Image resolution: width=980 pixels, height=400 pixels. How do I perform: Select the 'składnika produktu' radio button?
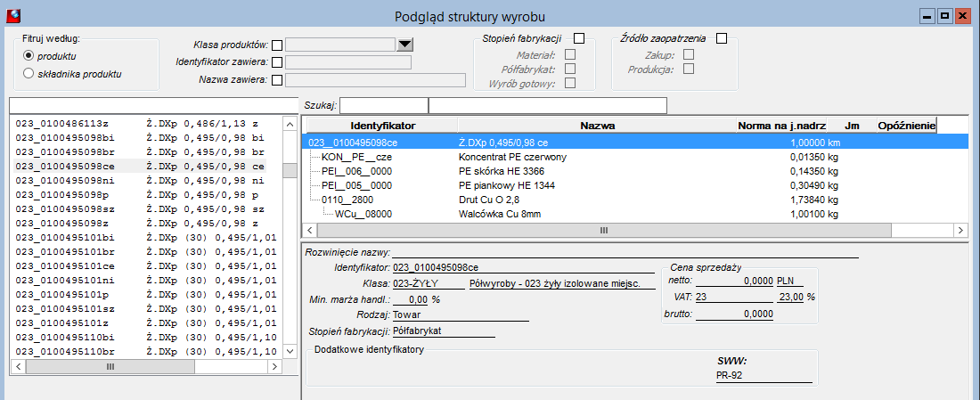point(29,74)
